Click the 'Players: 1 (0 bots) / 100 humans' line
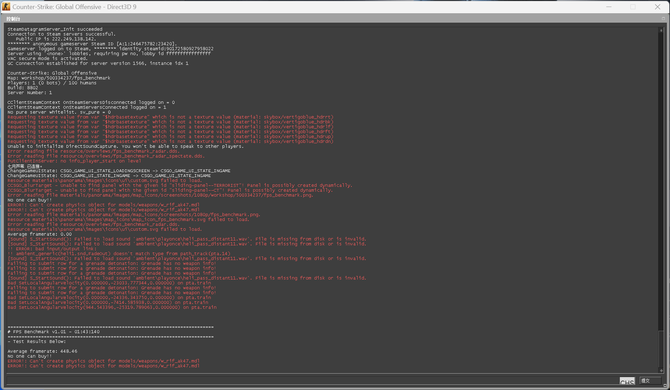This screenshot has height=390, width=670. (52, 83)
